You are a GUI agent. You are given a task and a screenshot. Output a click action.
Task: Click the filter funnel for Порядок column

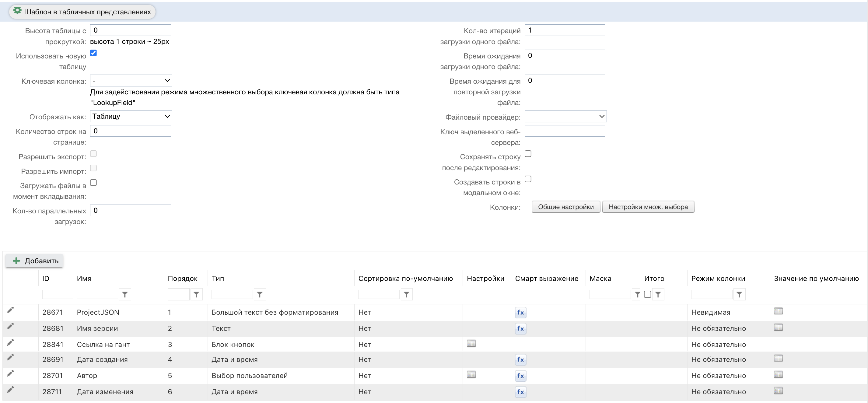[196, 295]
